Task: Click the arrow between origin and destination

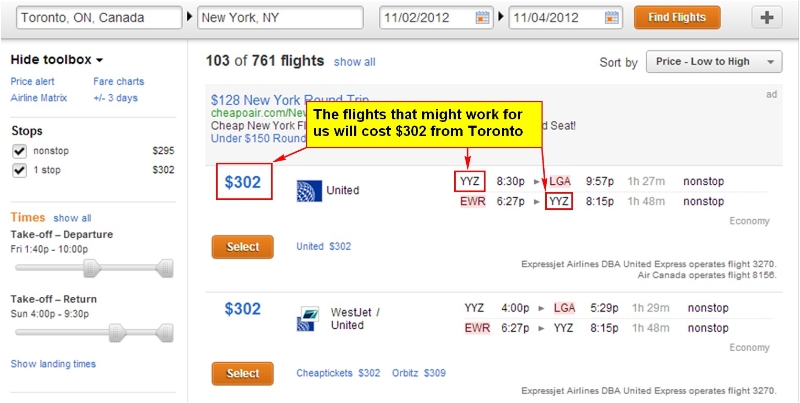Action: pyautogui.click(x=189, y=17)
